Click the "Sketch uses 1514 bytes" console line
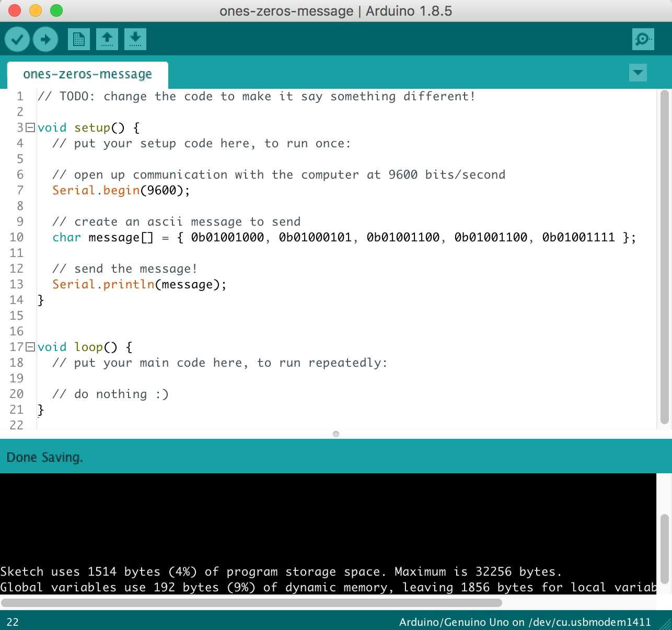Image resolution: width=672 pixels, height=630 pixels. (281, 571)
